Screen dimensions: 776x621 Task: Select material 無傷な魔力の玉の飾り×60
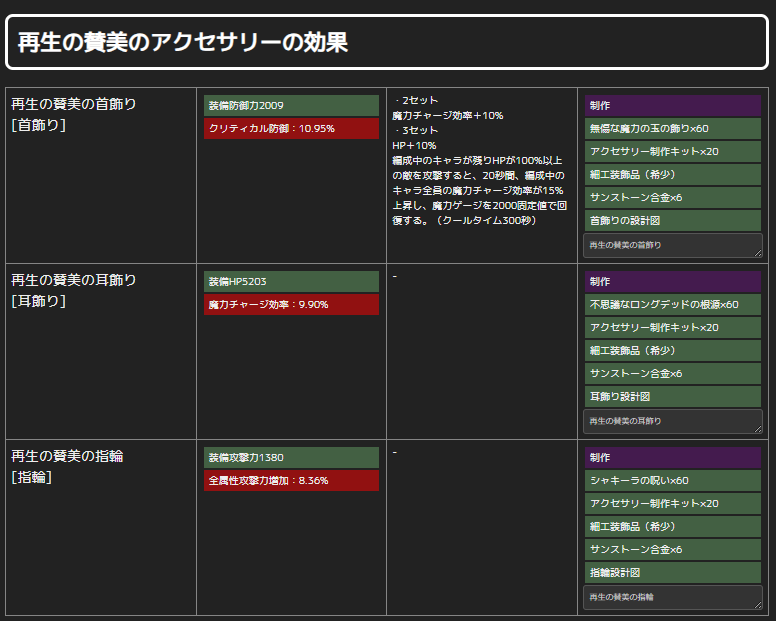click(x=673, y=129)
